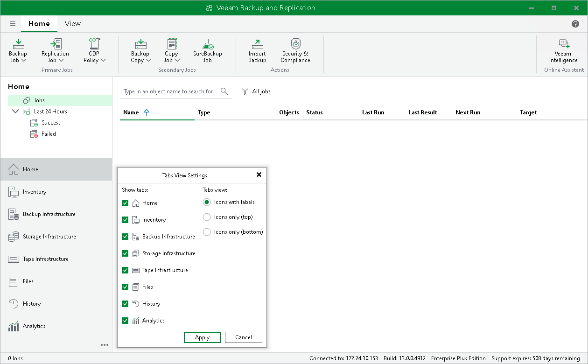Click the Objects column header
588x364 pixels.
(x=289, y=112)
